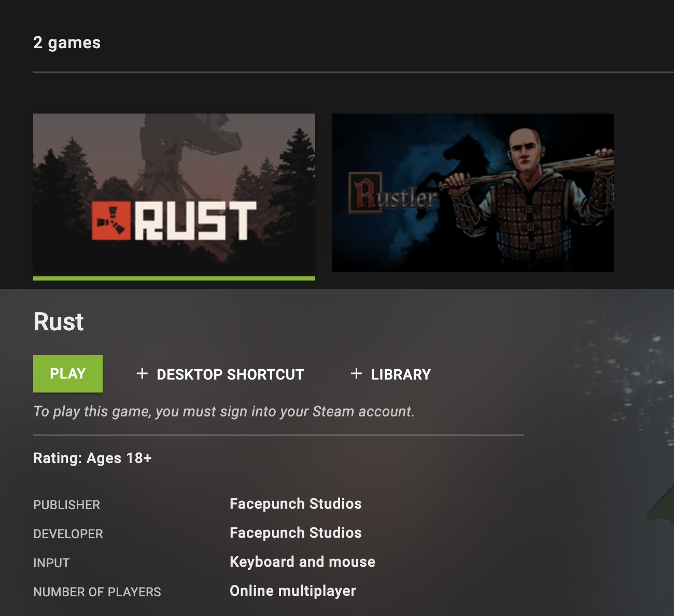
Task: Click the Rust title heading
Action: tap(59, 321)
